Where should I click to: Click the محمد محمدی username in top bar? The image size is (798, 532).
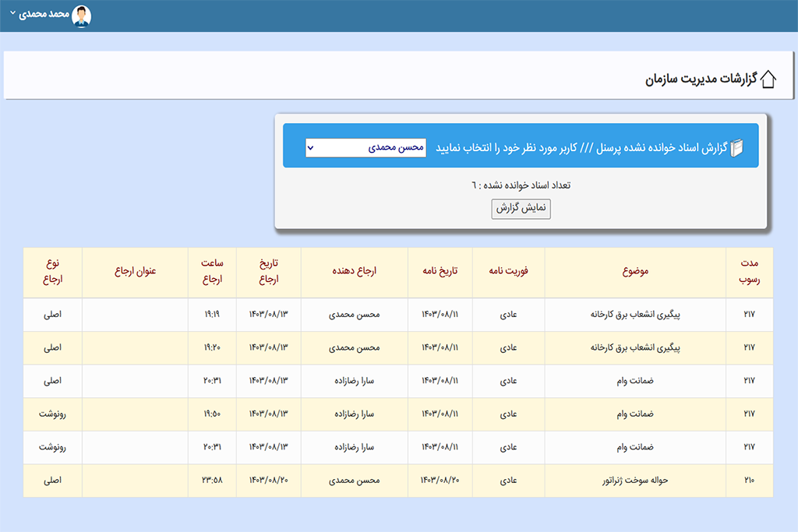44,16
